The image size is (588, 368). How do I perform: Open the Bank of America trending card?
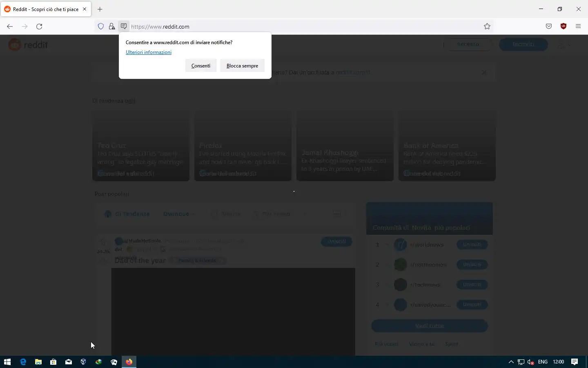tap(447, 146)
